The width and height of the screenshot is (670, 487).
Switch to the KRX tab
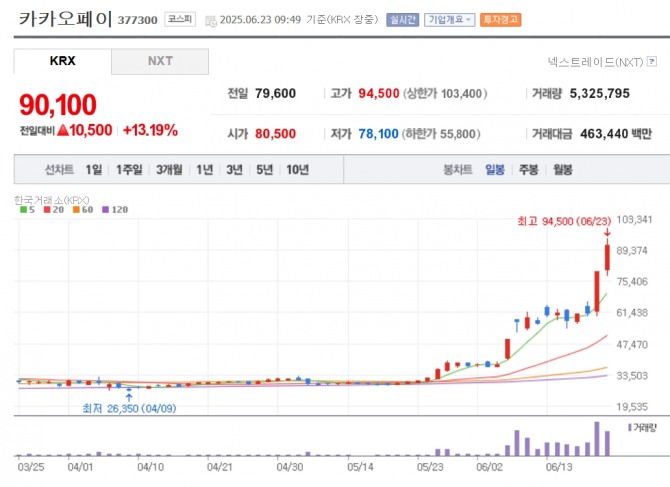(x=62, y=61)
